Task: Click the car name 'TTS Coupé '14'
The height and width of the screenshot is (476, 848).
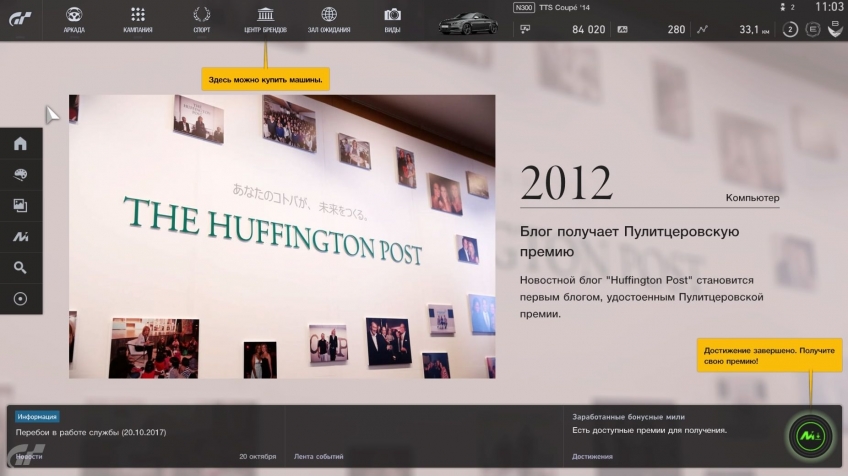Action: pos(564,8)
